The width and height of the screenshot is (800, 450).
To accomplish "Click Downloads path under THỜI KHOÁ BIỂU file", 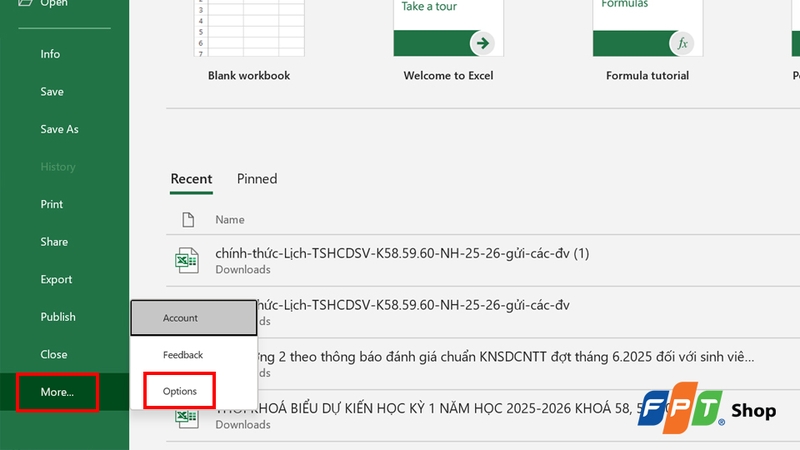I will [243, 424].
